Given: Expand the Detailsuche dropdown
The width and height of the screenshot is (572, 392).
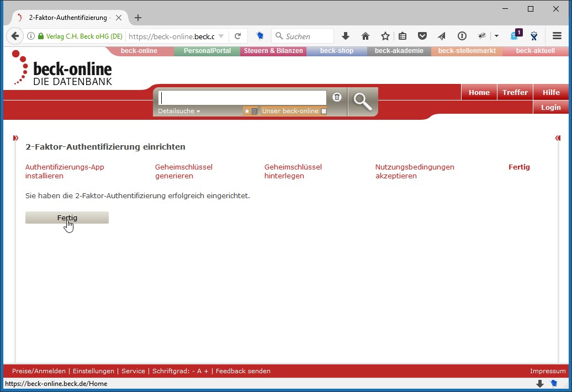Looking at the screenshot, I should click(x=179, y=111).
